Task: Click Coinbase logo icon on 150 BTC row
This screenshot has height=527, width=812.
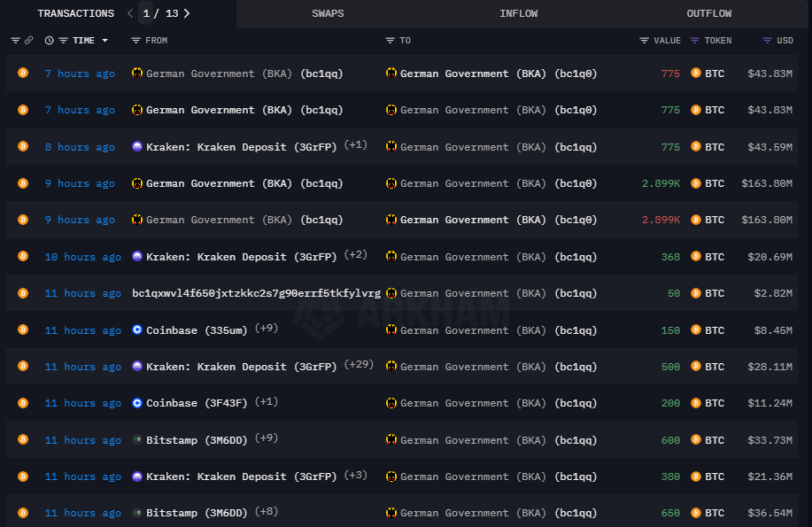Action: pyautogui.click(x=137, y=329)
